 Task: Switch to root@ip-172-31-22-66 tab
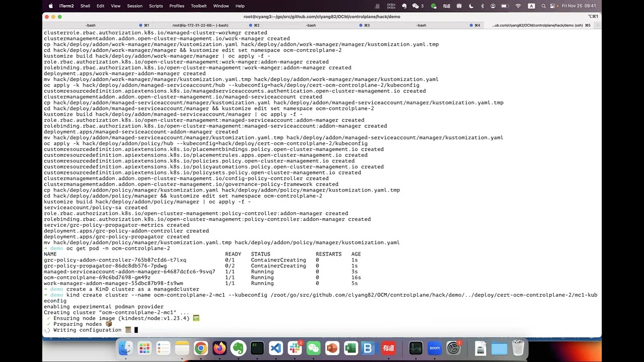(x=207, y=25)
